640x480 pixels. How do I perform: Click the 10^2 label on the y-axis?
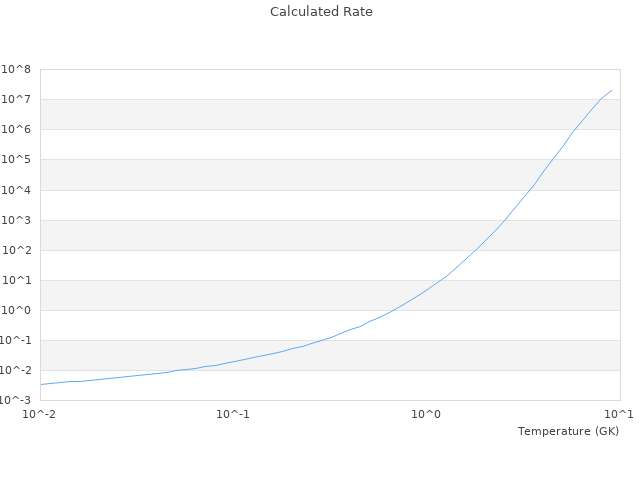tap(17, 250)
